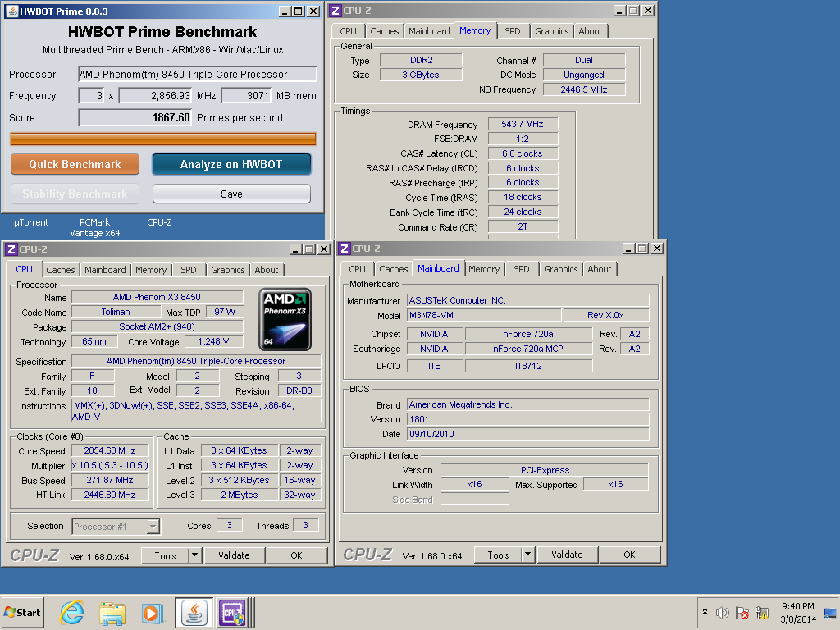Open SPD tab in CPU window
Image resolution: width=840 pixels, height=630 pixels.
click(x=189, y=270)
